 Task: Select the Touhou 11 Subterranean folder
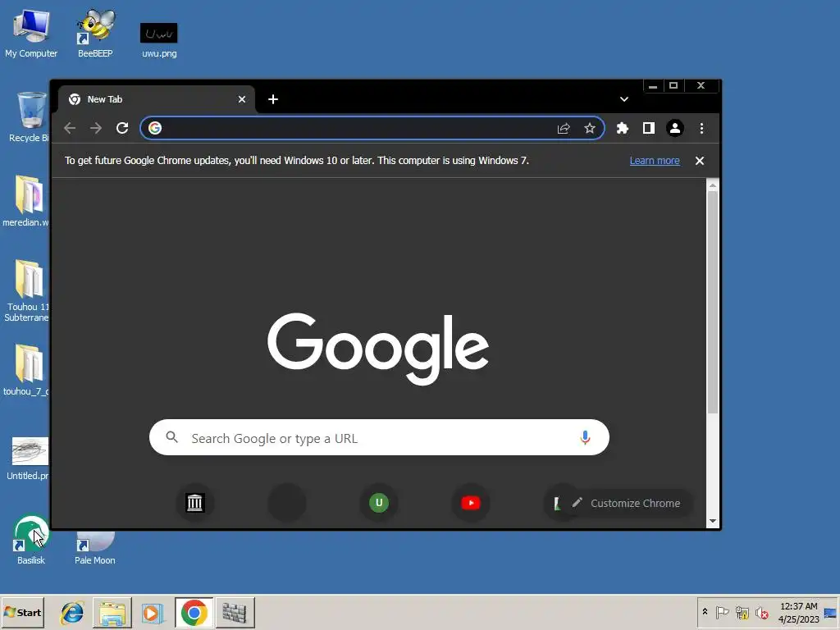[27, 290]
